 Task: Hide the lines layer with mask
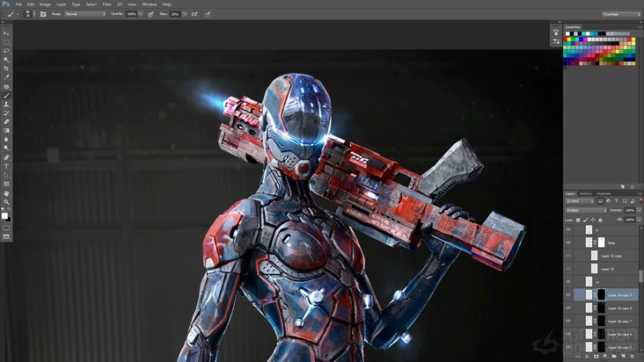point(568,243)
